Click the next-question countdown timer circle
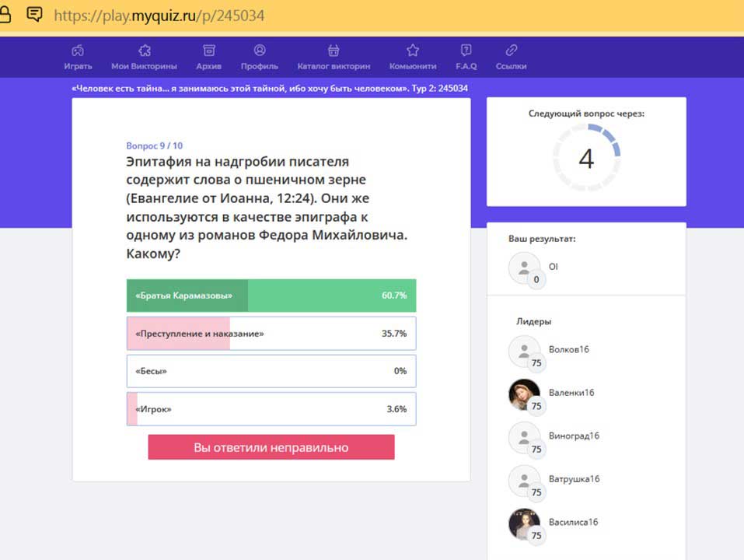Screen dimensions: 744x560 point(586,158)
